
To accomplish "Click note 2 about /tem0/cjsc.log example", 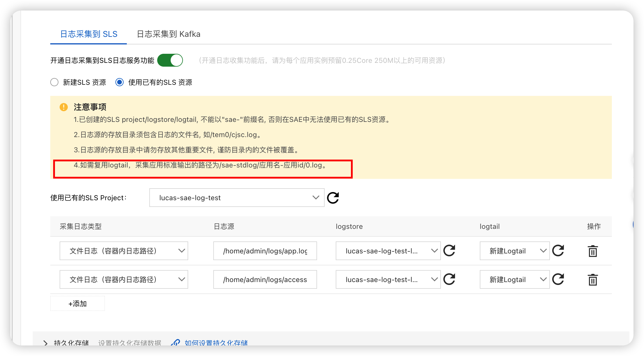I will (167, 135).
